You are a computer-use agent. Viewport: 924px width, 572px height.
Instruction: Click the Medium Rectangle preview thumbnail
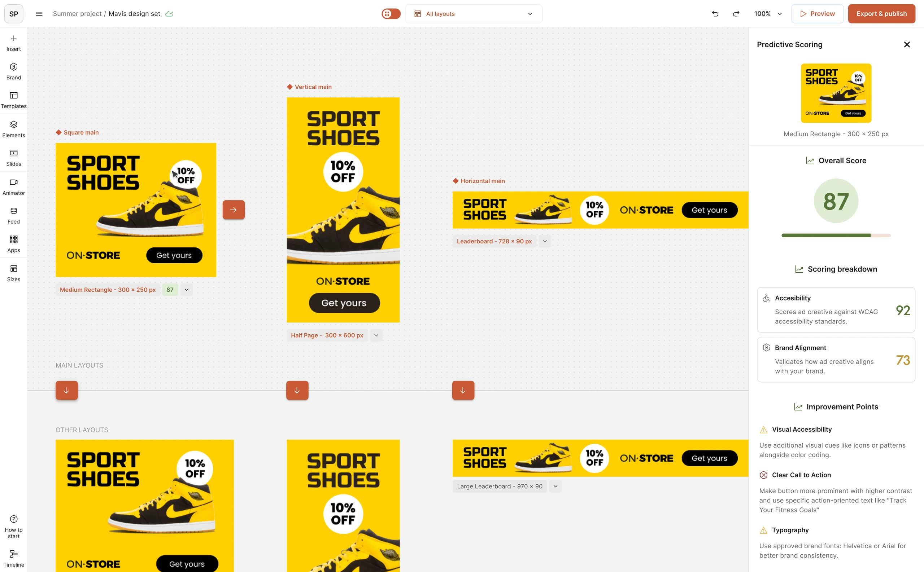pyautogui.click(x=836, y=93)
